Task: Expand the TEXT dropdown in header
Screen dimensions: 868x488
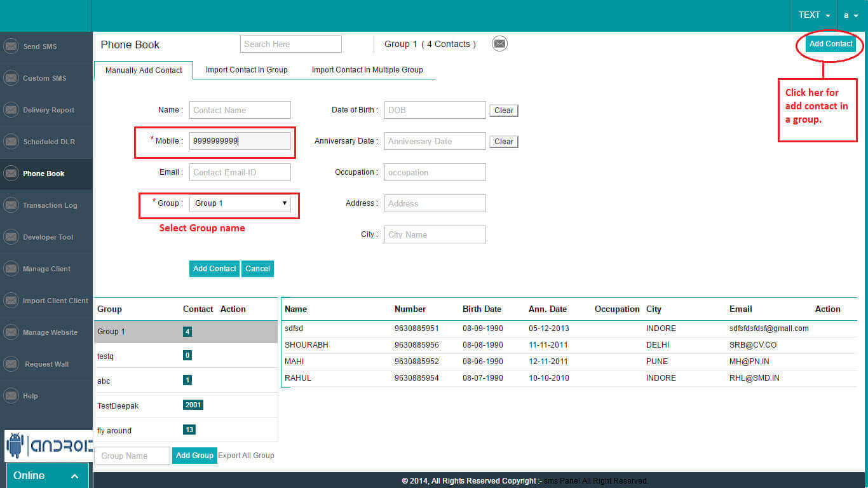Action: [814, 15]
